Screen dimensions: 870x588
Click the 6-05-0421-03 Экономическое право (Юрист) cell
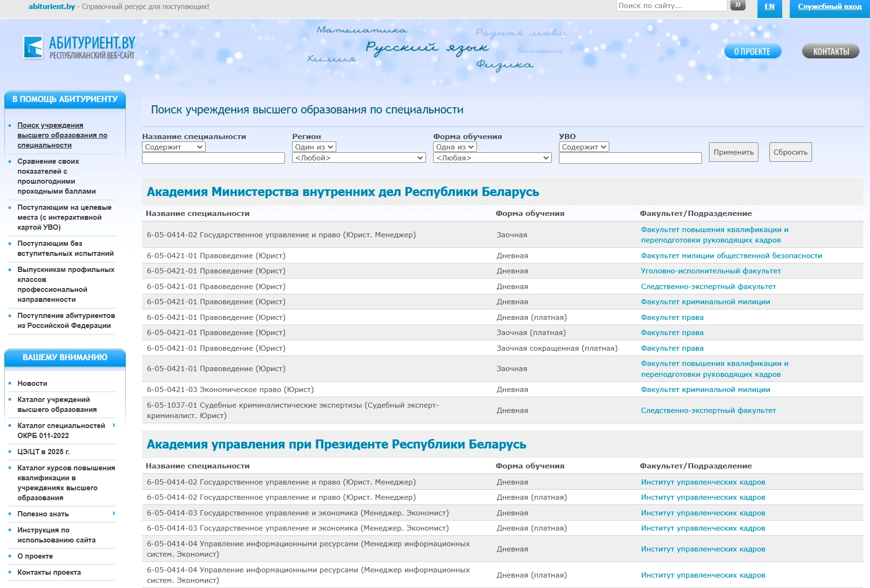click(x=230, y=390)
